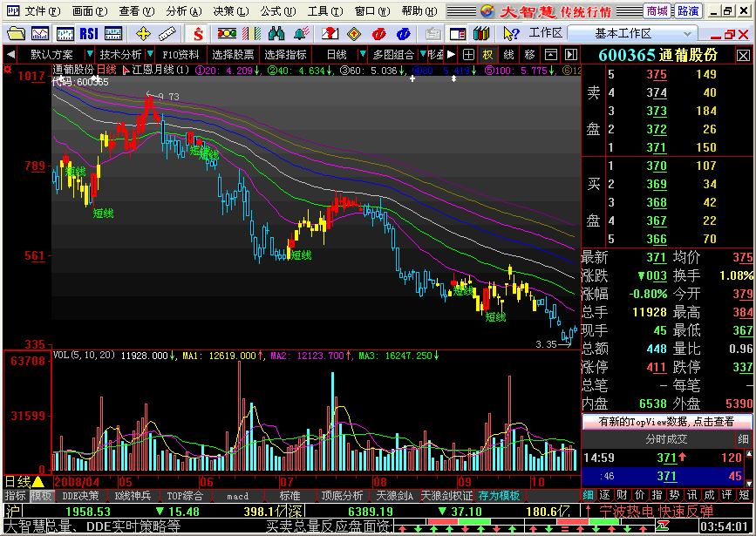Screen dimensions: 756x536
Task: Click the traffic light signal icon
Action: click(x=227, y=33)
